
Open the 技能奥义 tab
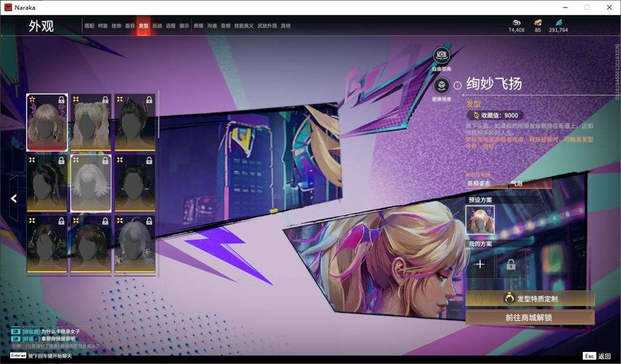click(x=244, y=26)
